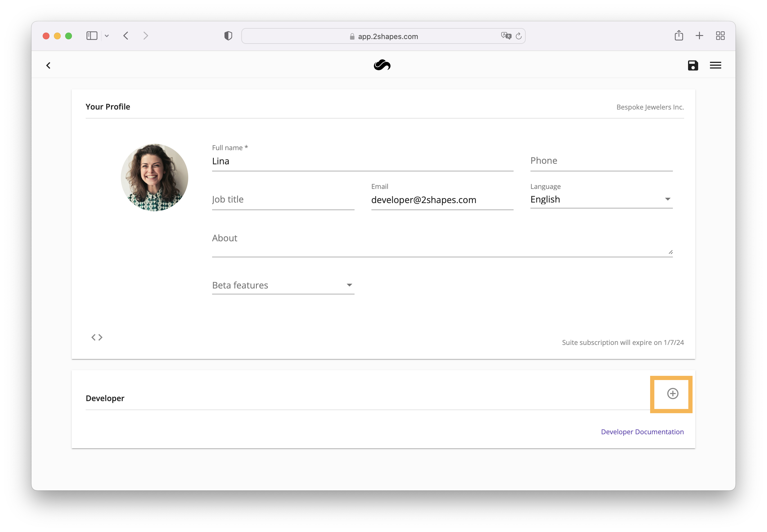This screenshot has height=532, width=767.
Task: Toggle the Safari sidebar icon
Action: (92, 36)
